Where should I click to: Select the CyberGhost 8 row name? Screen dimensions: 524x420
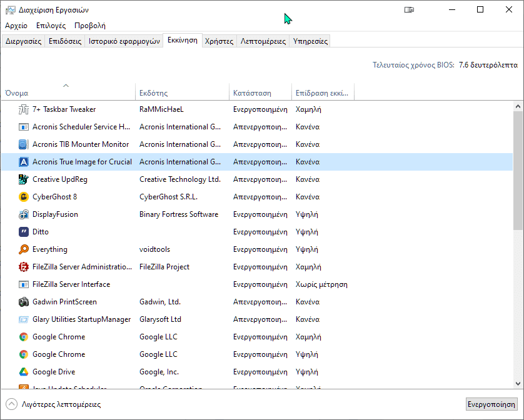pos(55,197)
